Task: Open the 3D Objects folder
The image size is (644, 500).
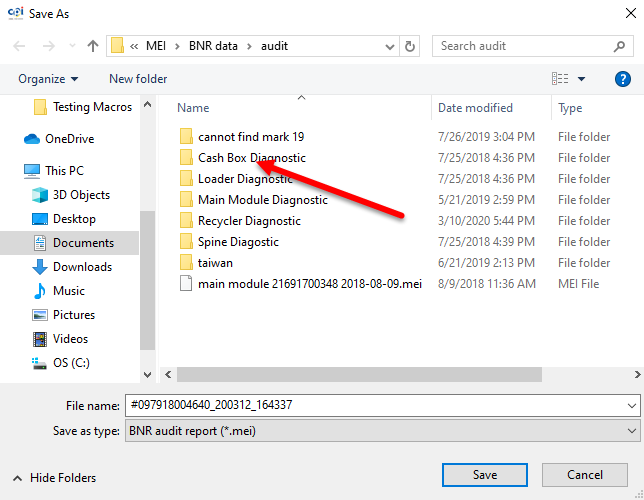Action: tap(81, 195)
